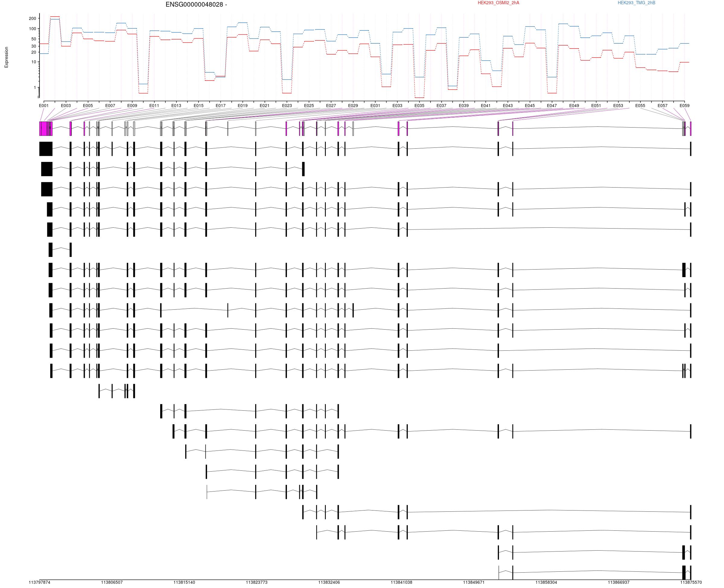The height and width of the screenshot is (588, 724).
Task: Click exon label E015
Action: pyautogui.click(x=198, y=106)
